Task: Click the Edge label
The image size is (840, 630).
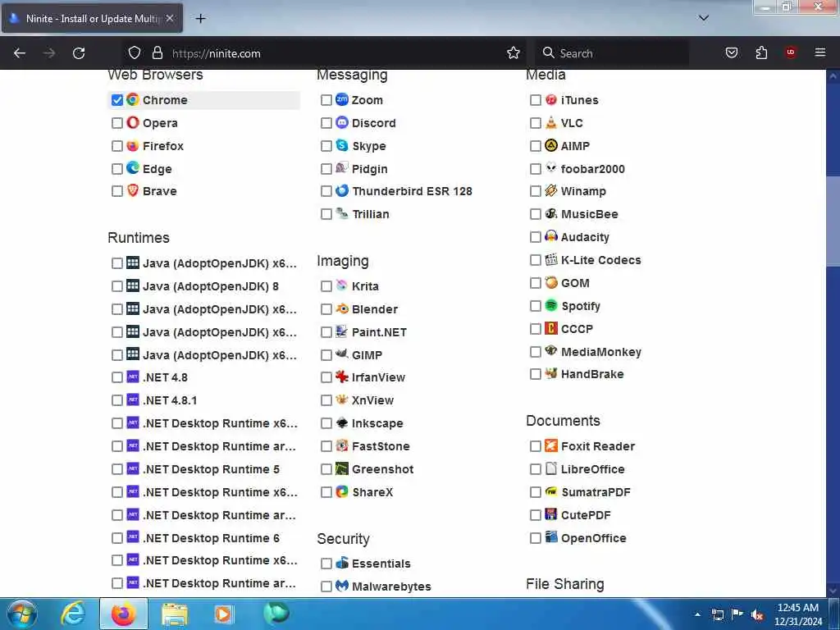Action: coord(157,169)
